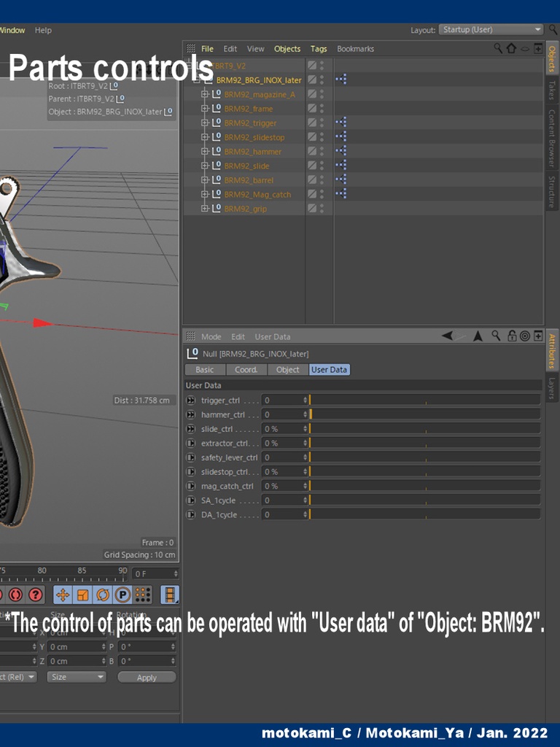560x747 pixels.
Task: Click Attribute Manager target mode icon
Action: 525,336
